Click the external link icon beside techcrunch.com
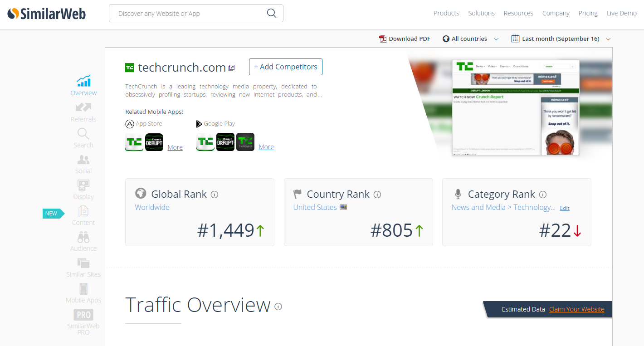 [x=231, y=68]
